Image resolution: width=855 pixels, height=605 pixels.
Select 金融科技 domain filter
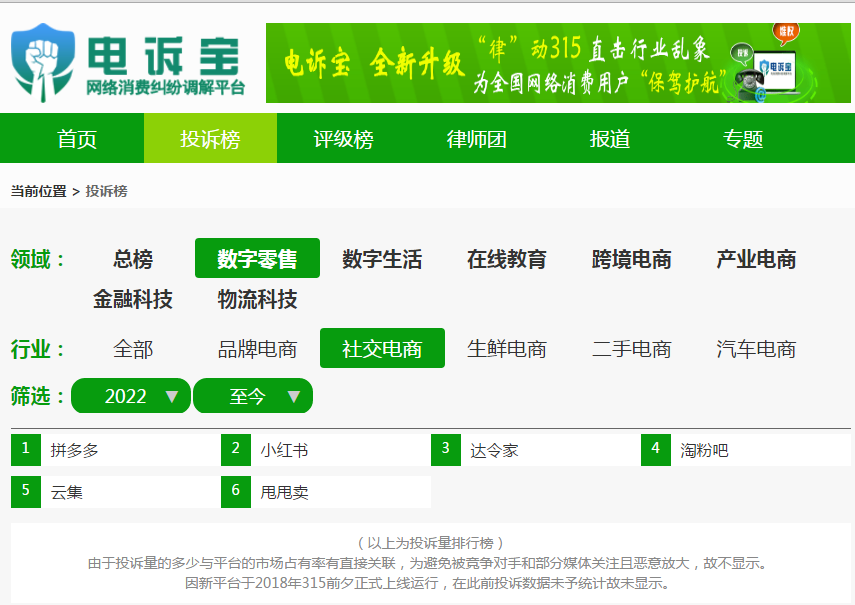click(133, 299)
